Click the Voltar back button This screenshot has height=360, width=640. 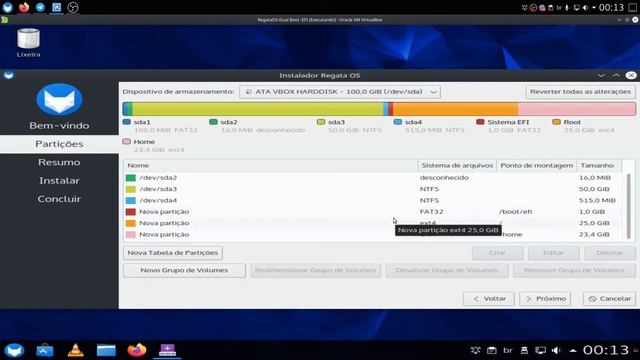point(489,299)
